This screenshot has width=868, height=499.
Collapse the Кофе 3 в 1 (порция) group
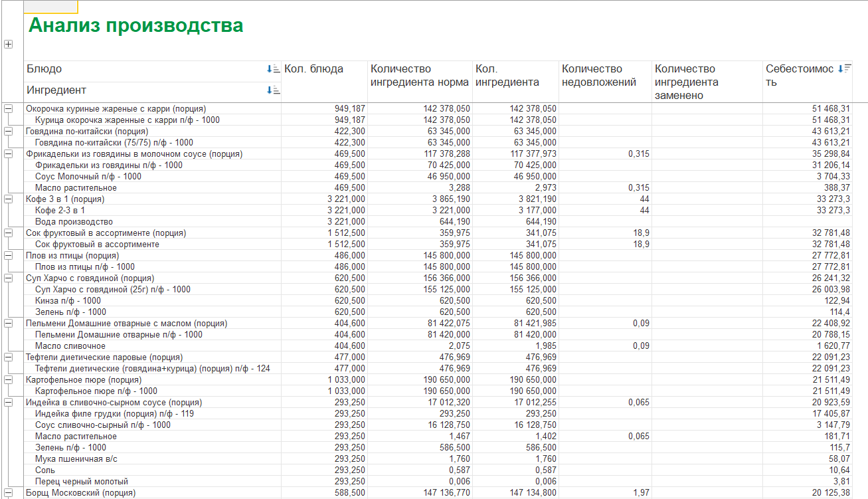coord(9,199)
